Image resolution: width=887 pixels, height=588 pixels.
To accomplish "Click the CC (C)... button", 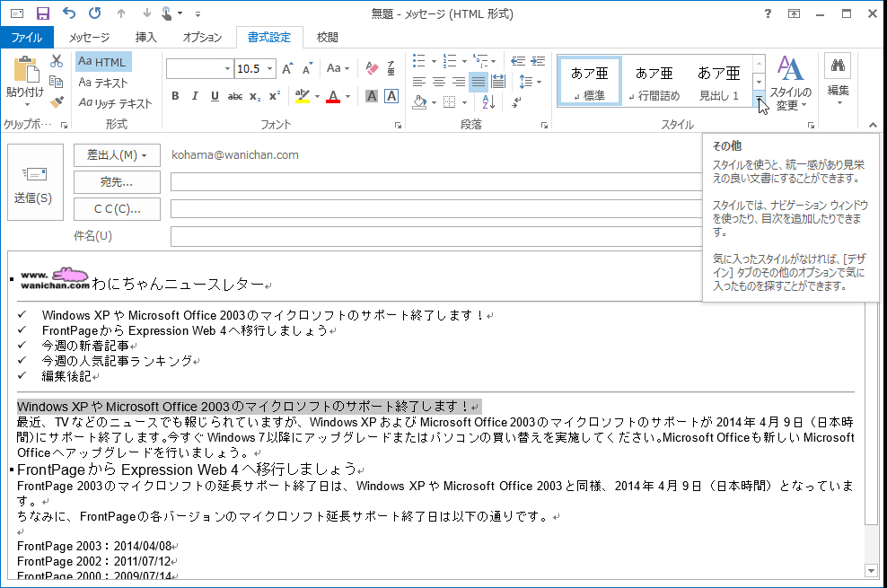I will point(117,209).
